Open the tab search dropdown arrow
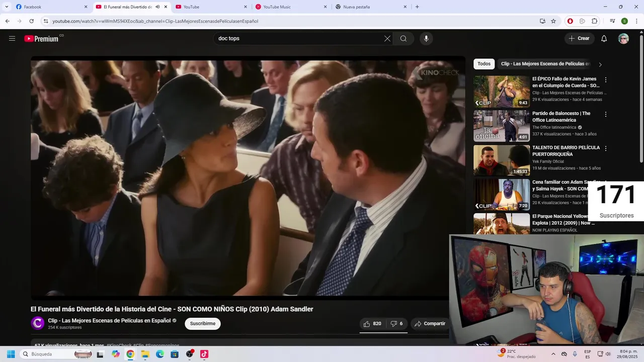Viewport: 644px width, 362px height. coord(7,7)
